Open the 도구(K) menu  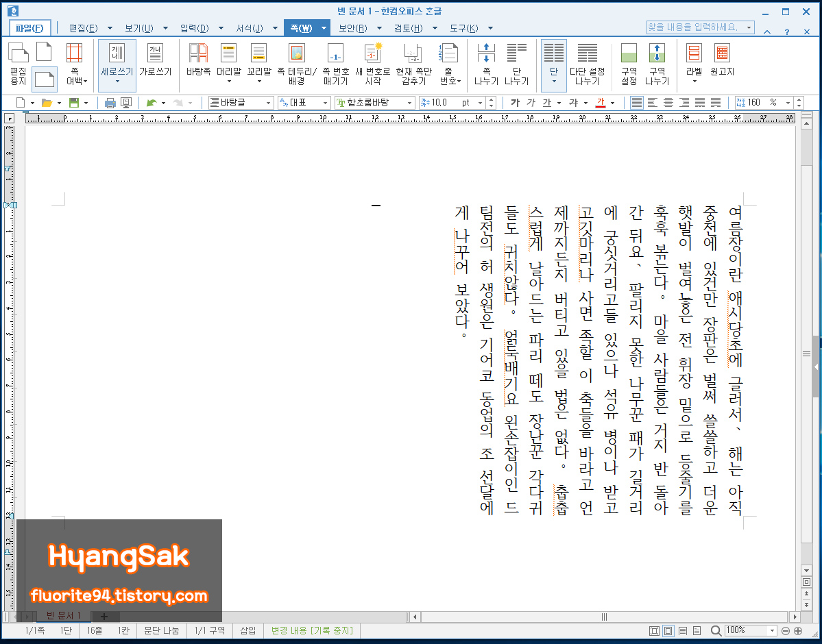(464, 28)
